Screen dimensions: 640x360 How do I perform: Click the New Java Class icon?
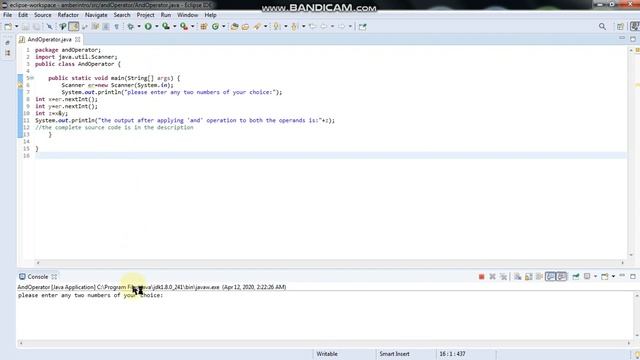point(215,27)
